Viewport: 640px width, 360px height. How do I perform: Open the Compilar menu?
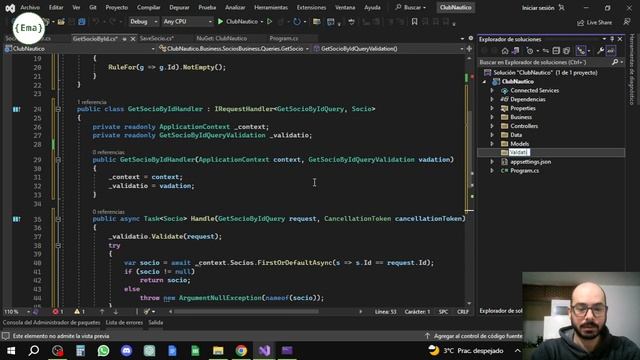point(148,7)
